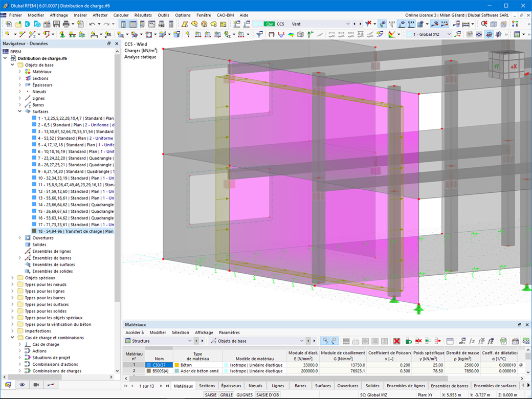Toggle the navigator panel display button
The height and width of the screenshot is (399, 532).
point(123,24)
